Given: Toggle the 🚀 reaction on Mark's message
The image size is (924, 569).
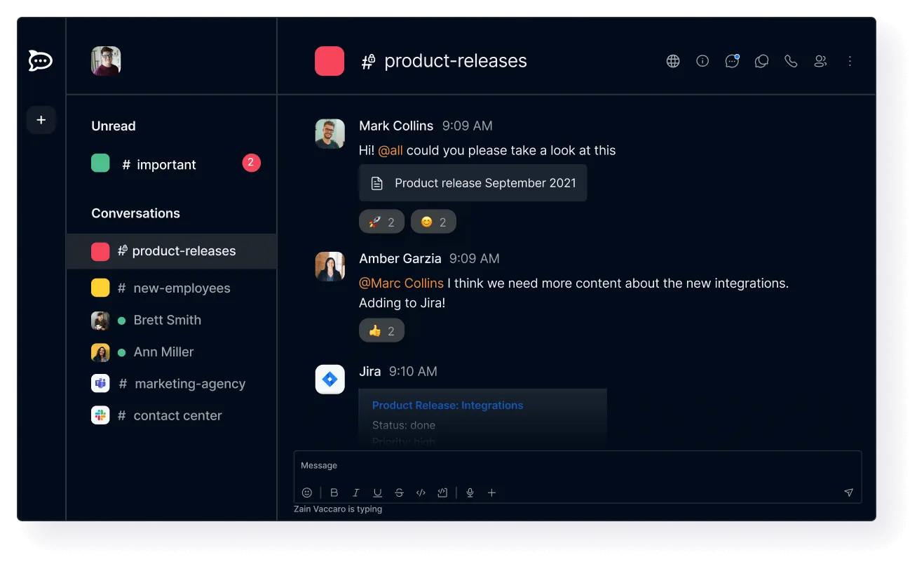Looking at the screenshot, I should pos(381,221).
